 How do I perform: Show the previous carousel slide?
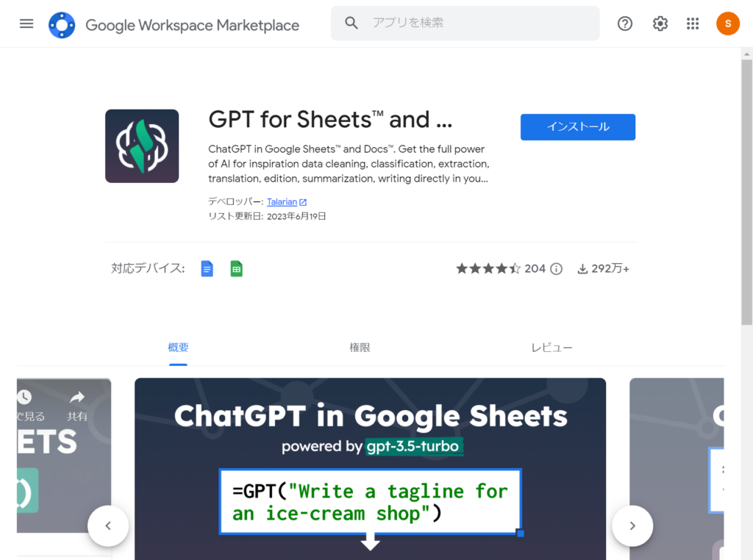[108, 525]
